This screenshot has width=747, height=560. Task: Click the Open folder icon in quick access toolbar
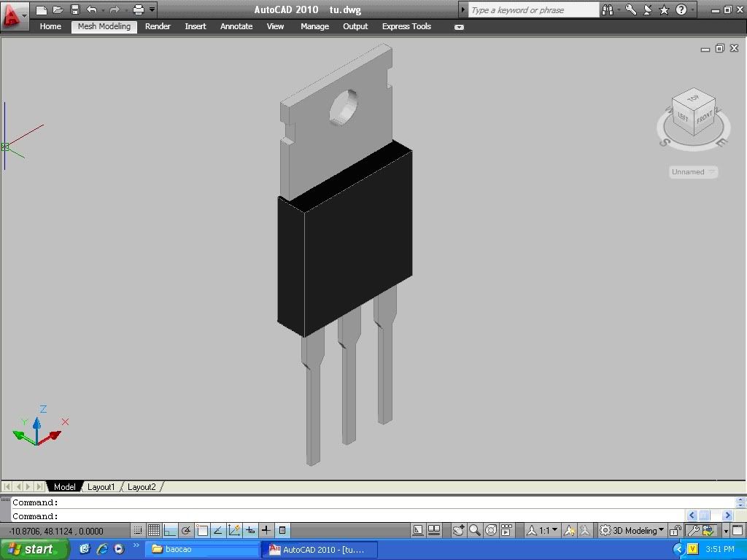tap(58, 10)
